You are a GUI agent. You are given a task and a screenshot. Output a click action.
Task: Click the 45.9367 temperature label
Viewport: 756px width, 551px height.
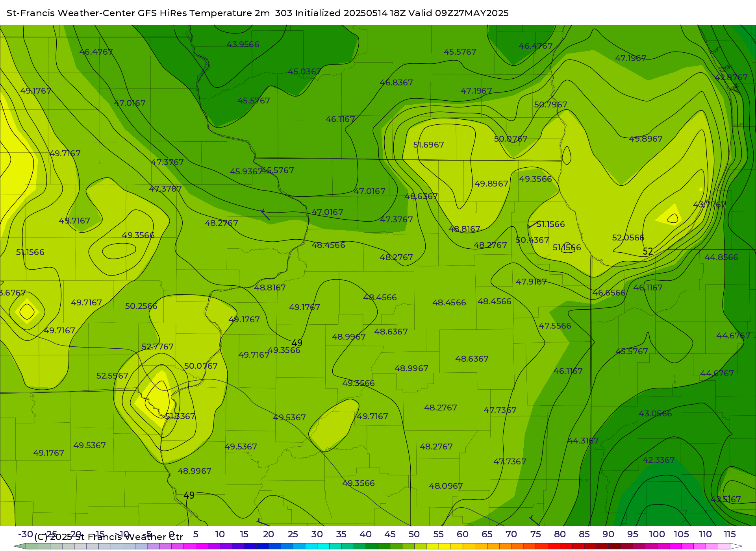[246, 172]
